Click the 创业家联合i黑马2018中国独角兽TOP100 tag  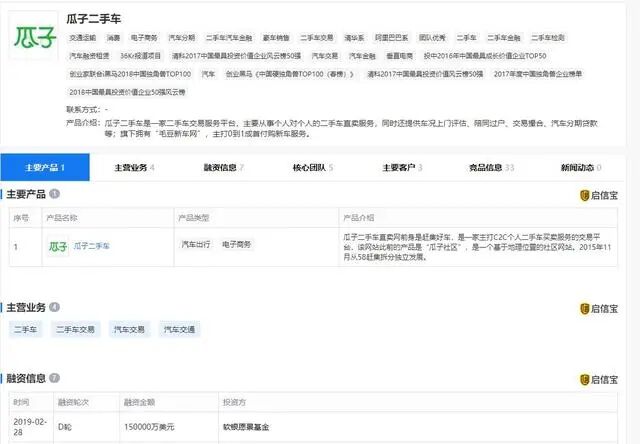130,74
